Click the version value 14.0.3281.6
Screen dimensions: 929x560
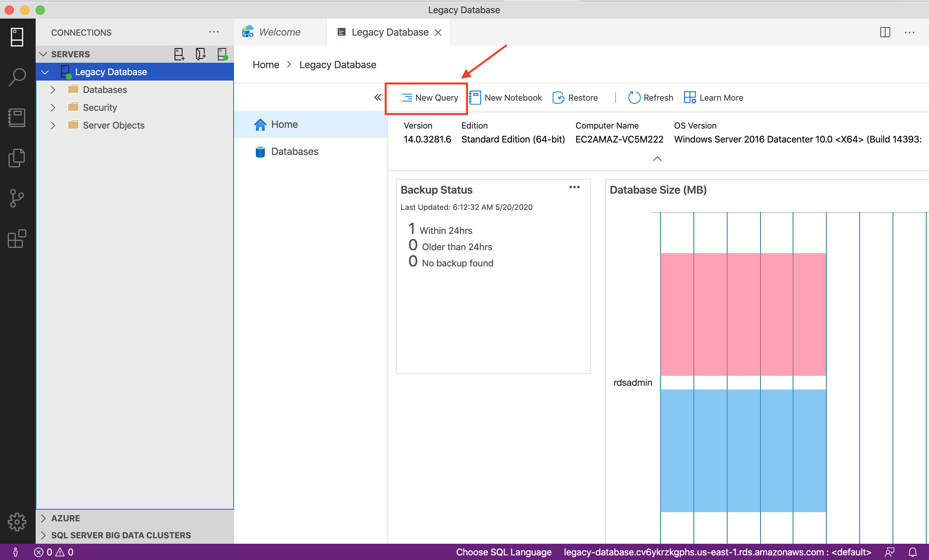click(427, 139)
